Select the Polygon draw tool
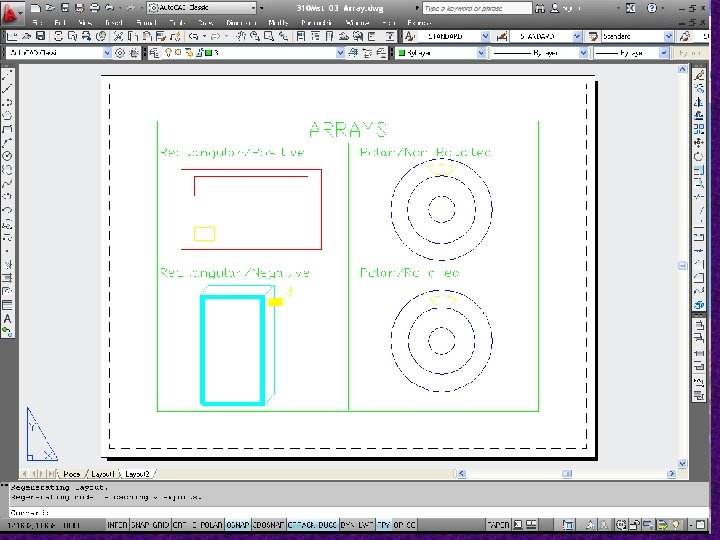720x540 pixels. 7,115
